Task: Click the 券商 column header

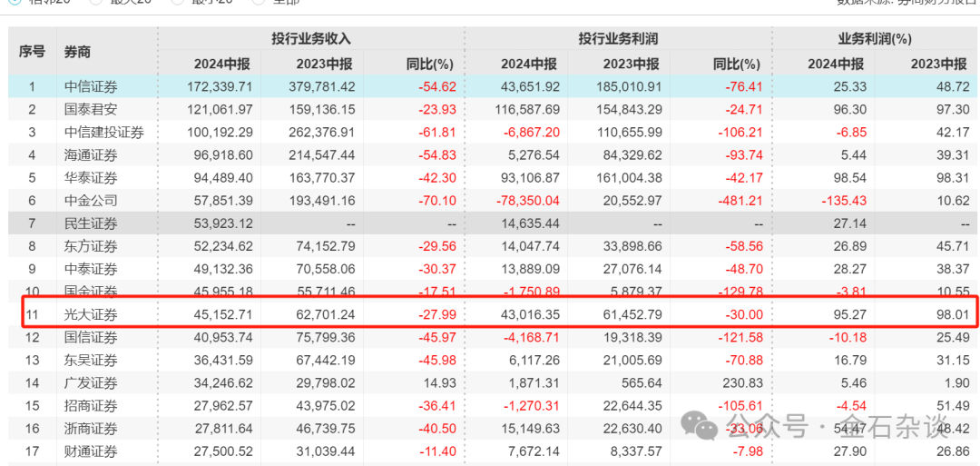Action: (x=77, y=52)
